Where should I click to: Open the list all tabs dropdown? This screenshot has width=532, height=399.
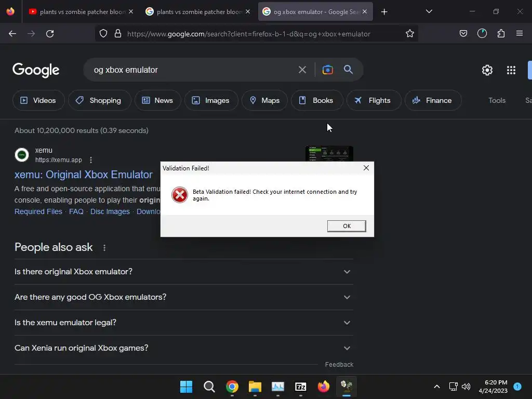(429, 11)
